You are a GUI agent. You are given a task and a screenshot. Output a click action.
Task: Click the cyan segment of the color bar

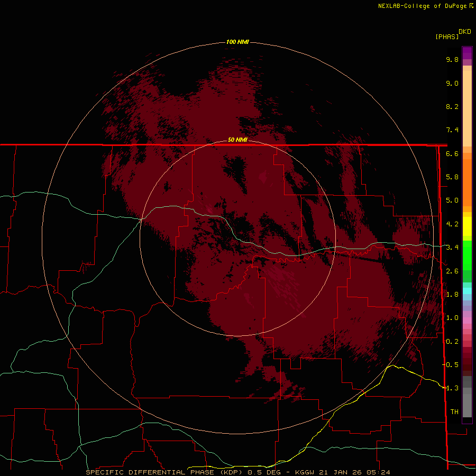pos(467,291)
